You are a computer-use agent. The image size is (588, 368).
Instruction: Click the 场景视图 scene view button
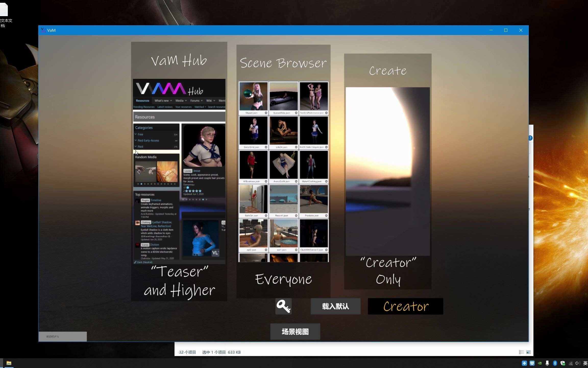(295, 331)
